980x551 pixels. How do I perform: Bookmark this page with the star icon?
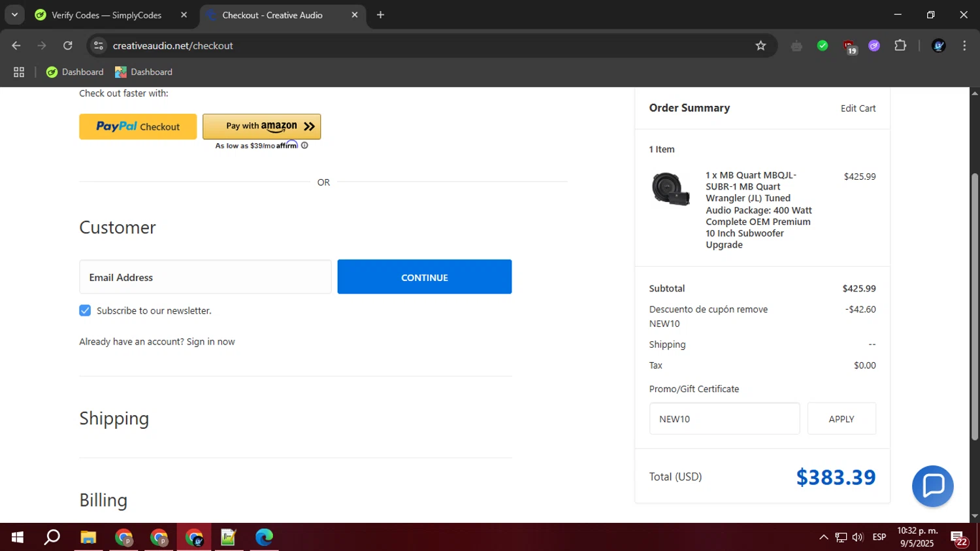[x=760, y=46]
